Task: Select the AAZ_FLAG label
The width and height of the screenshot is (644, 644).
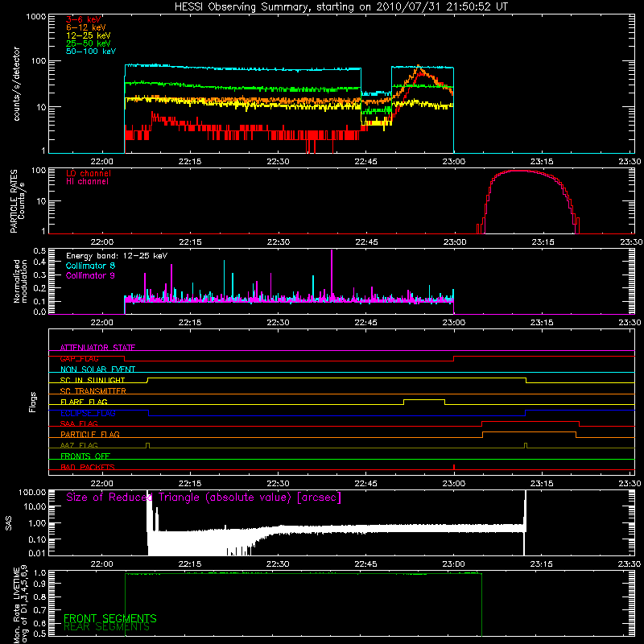Action: point(79,445)
